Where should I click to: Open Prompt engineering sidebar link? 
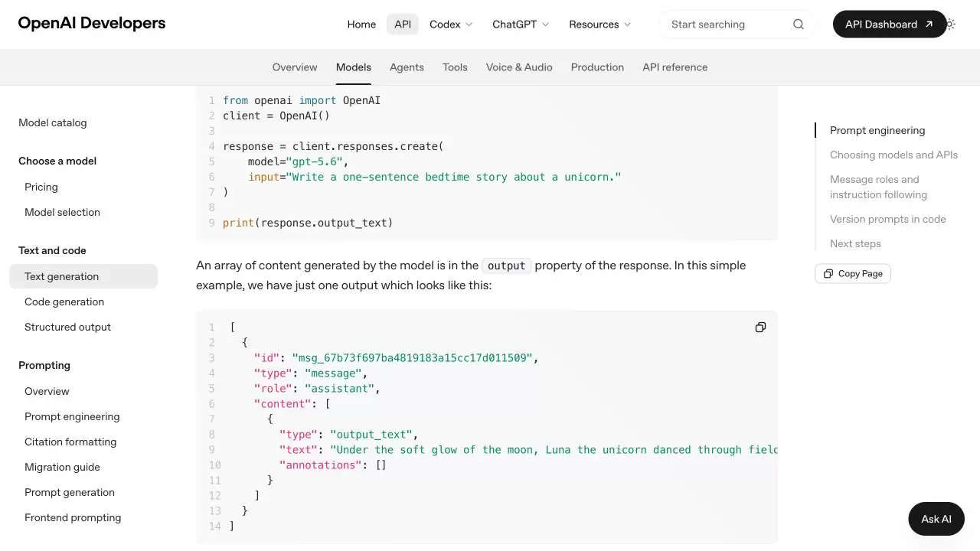tap(72, 416)
